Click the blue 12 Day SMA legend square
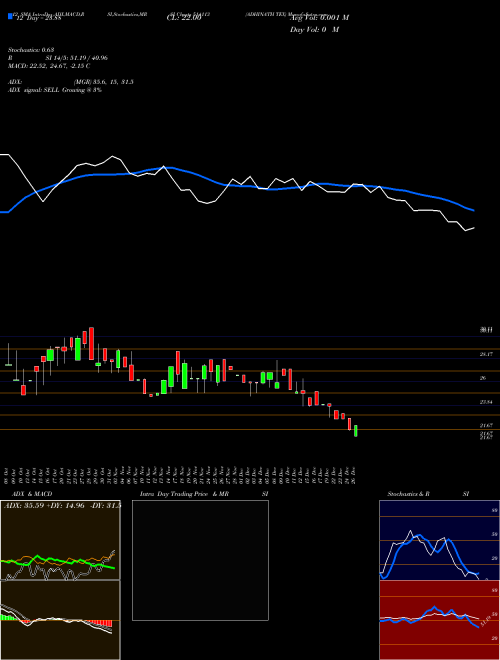500x660 pixels. [x=10, y=16]
